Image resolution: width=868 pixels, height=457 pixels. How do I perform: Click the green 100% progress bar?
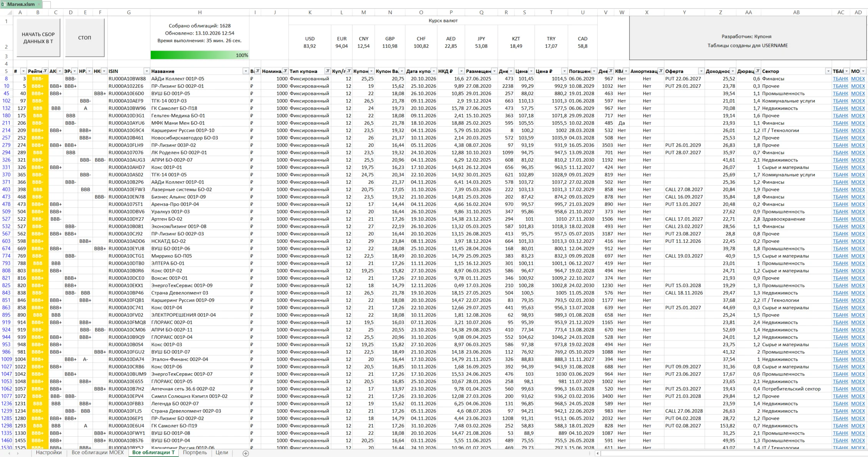tap(200, 55)
